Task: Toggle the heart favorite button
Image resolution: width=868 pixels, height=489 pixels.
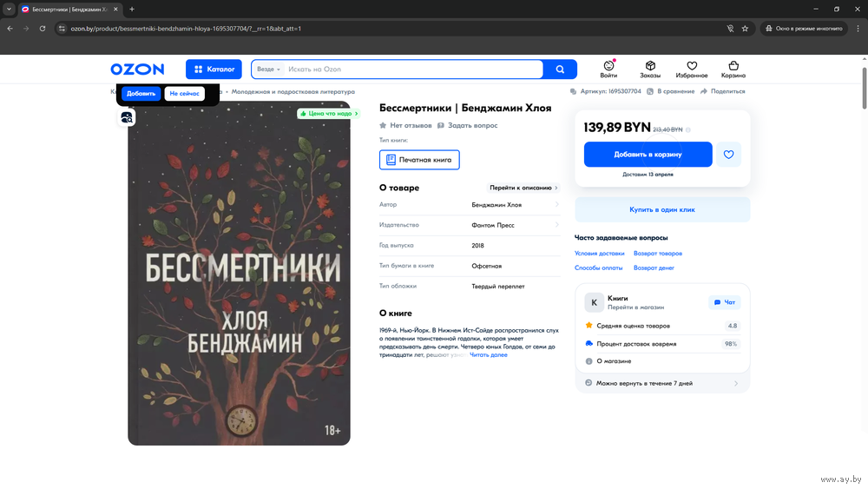Action: 728,155
